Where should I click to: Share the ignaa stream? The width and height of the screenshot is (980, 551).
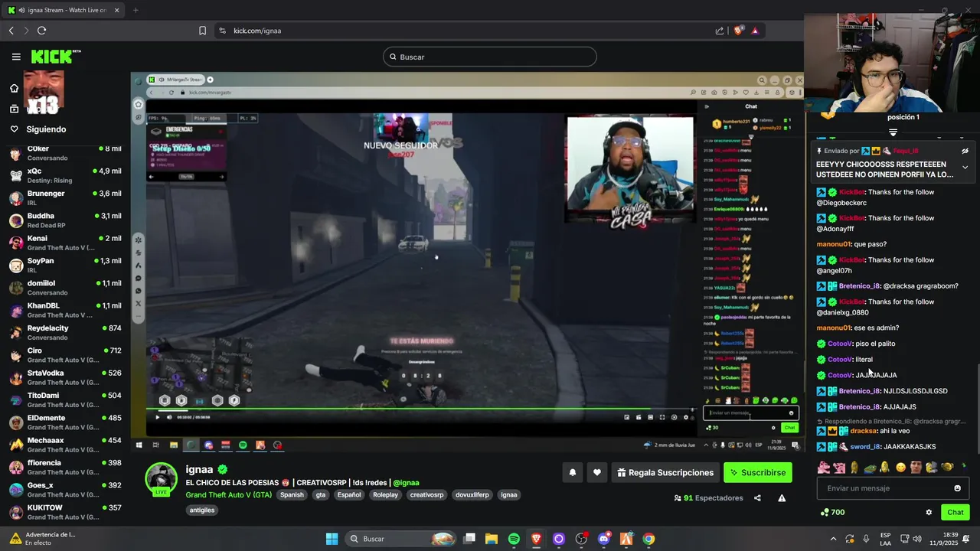[x=757, y=498]
